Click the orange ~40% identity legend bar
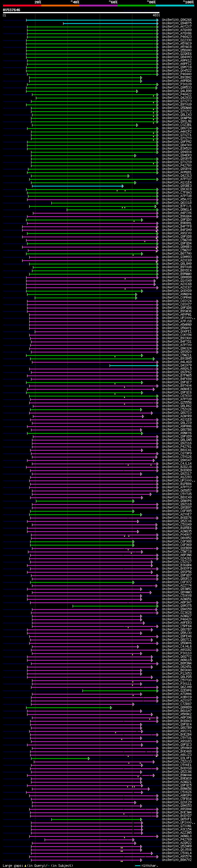This screenshot has width=197, height=868. (x=60, y=6)
